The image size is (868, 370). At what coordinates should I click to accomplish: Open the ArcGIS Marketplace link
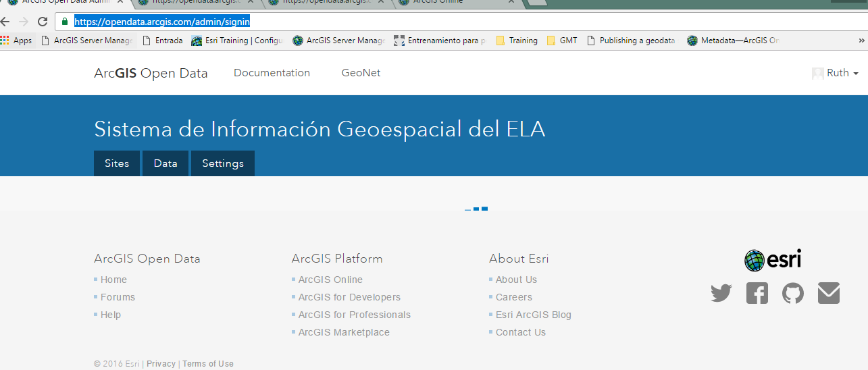(x=344, y=332)
